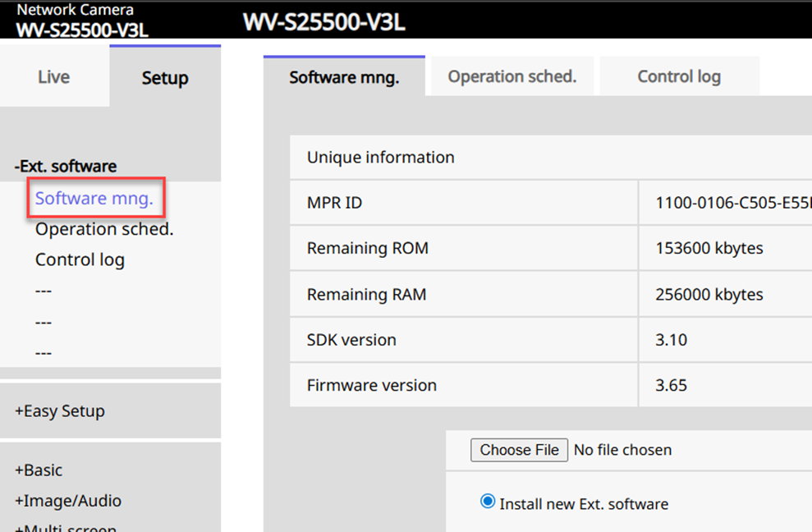Open the Setup tab

pyautogui.click(x=164, y=77)
